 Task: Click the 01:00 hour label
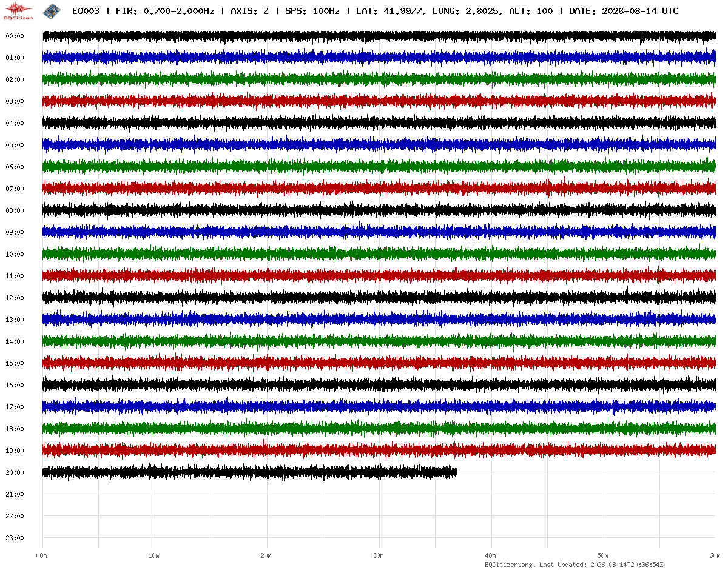tap(15, 58)
